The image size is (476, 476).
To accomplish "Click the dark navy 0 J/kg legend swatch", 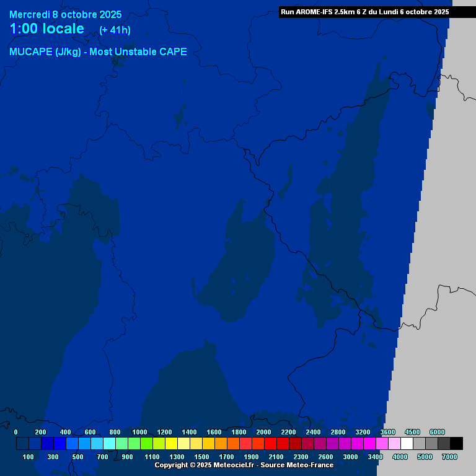I will click(22, 443).
